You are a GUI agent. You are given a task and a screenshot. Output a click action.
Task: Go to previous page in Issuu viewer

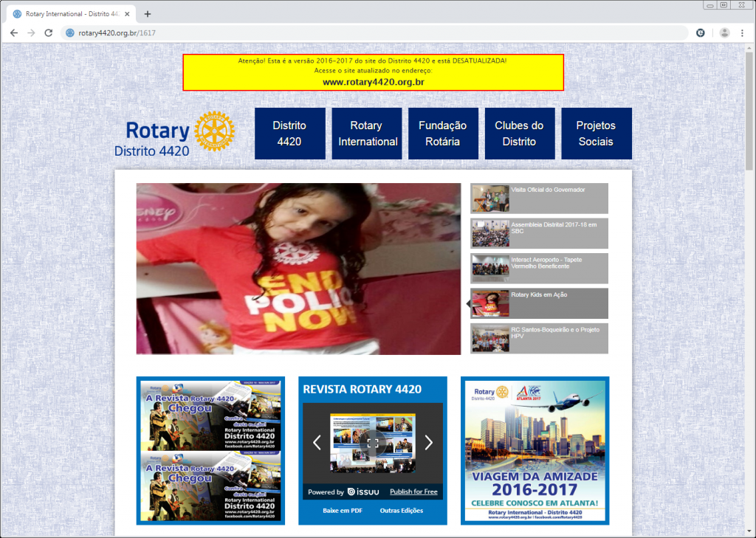317,443
